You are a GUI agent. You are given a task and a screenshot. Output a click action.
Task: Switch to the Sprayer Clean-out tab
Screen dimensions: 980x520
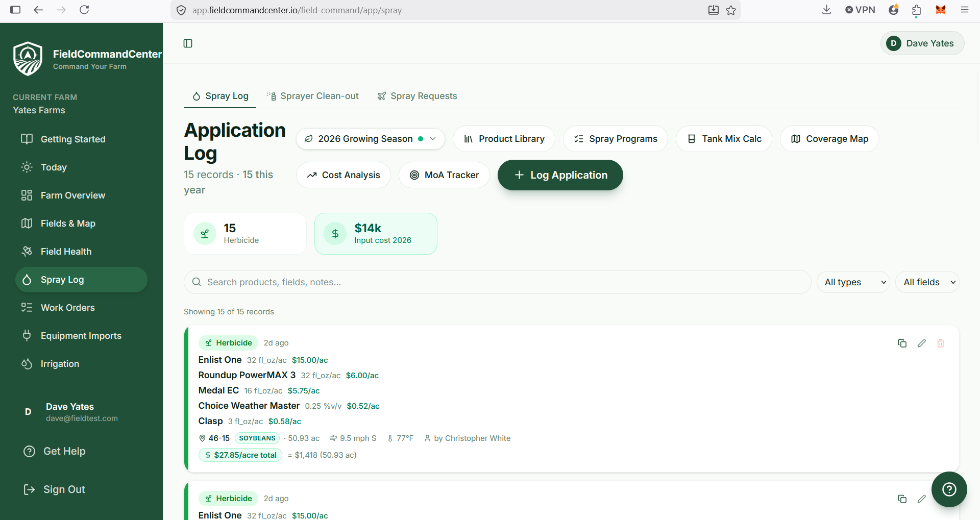(x=312, y=96)
